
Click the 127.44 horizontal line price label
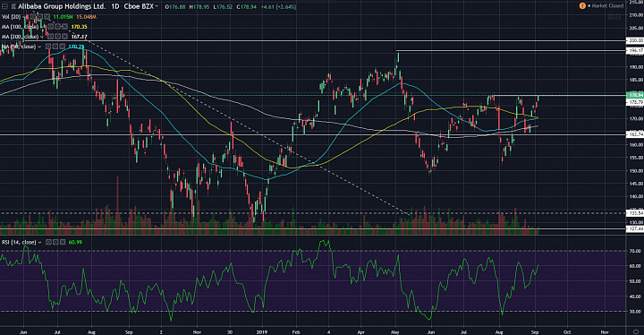click(634, 228)
